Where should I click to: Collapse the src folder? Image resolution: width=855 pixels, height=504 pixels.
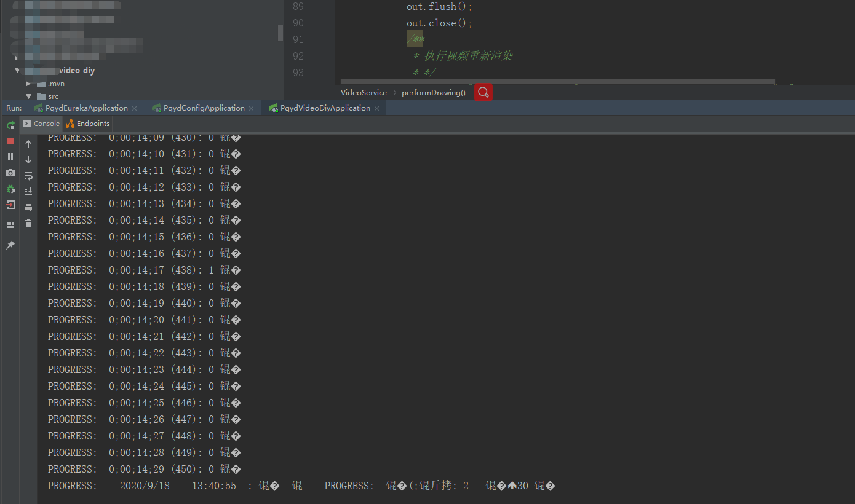28,96
